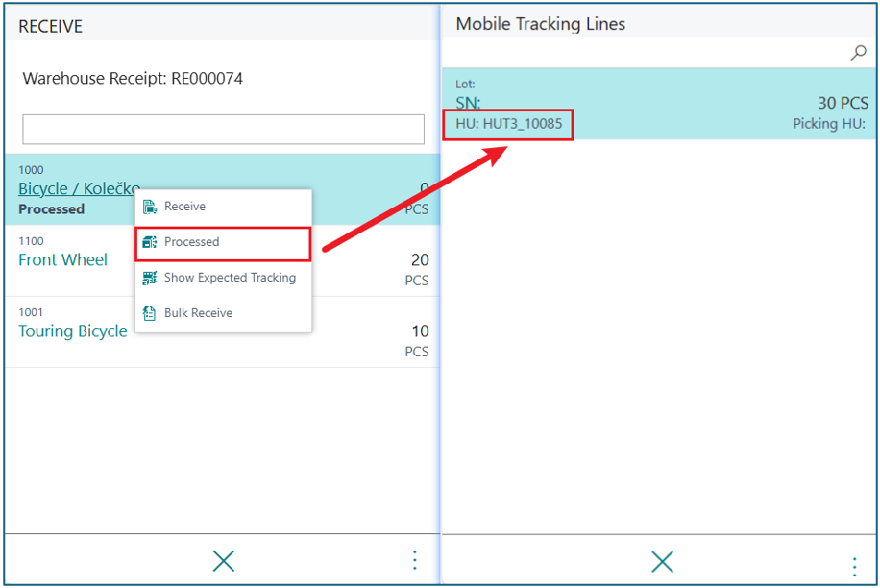Click the Bulk Receive document icon
The image size is (880, 588).
150,313
